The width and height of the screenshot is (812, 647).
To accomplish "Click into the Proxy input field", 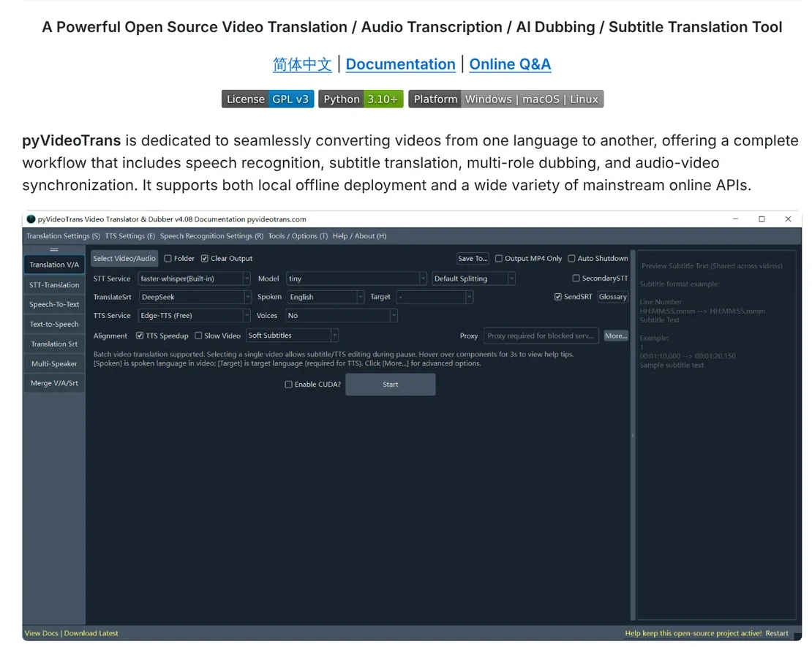I will click(541, 336).
